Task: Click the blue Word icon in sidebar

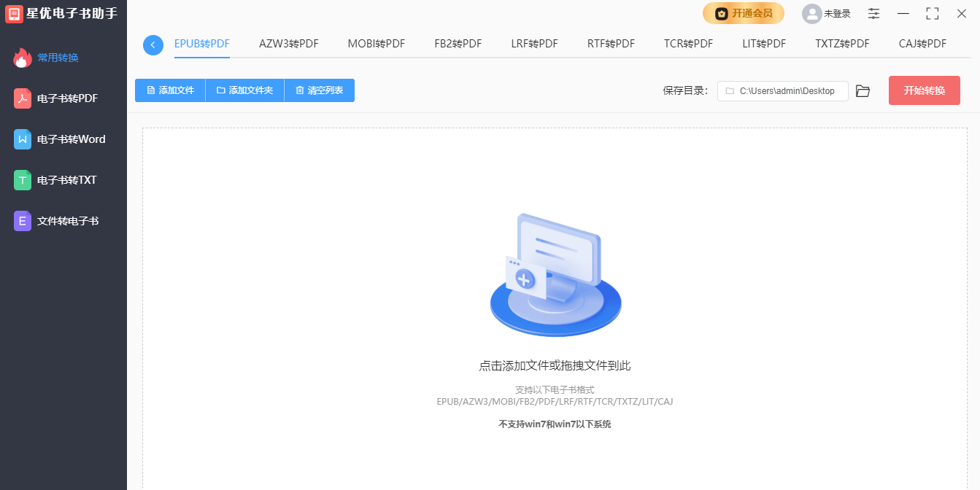Action: pos(23,139)
